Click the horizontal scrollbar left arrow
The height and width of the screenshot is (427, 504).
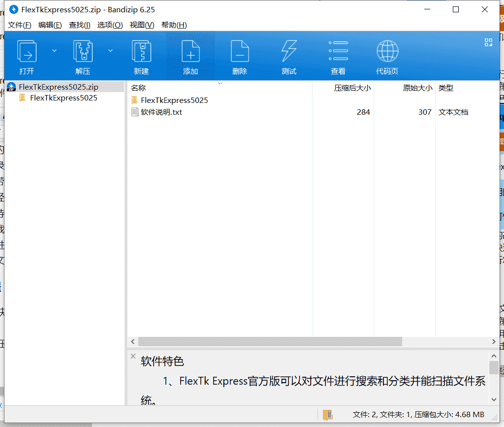pyautogui.click(x=133, y=341)
